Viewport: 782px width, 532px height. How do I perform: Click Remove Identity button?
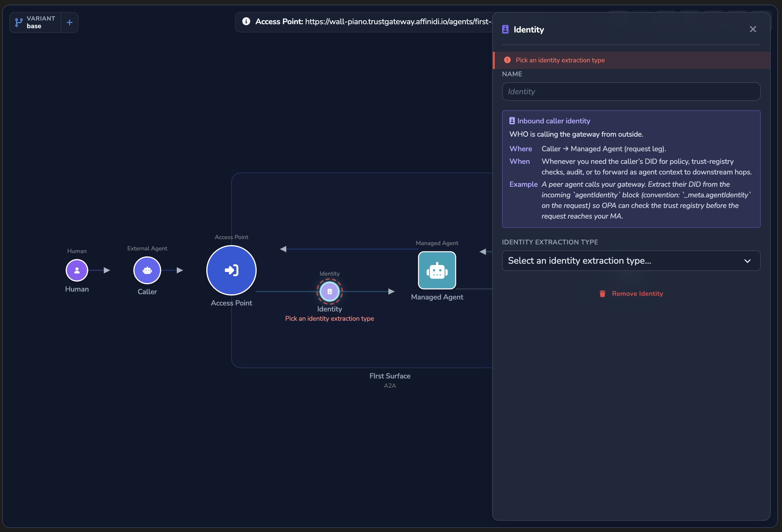(631, 294)
